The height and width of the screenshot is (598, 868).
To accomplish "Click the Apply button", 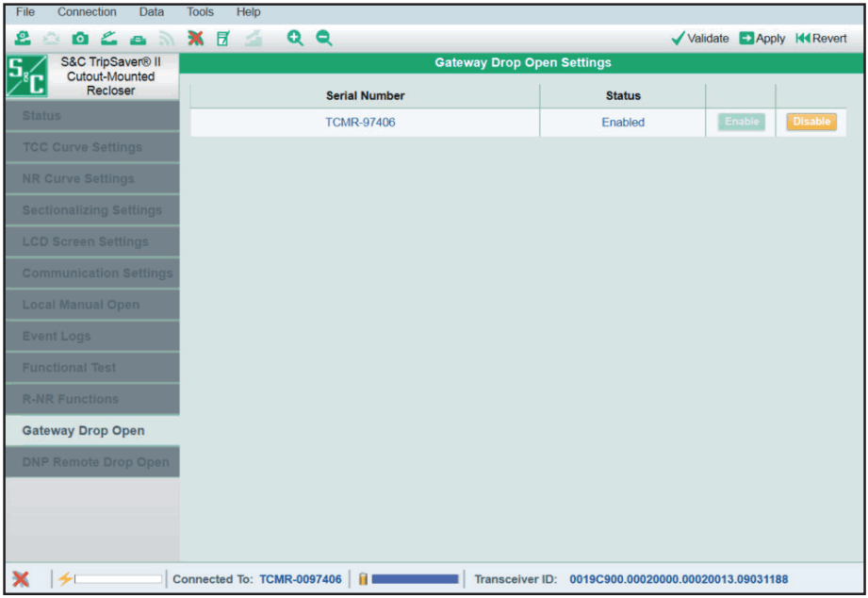I will pos(762,39).
